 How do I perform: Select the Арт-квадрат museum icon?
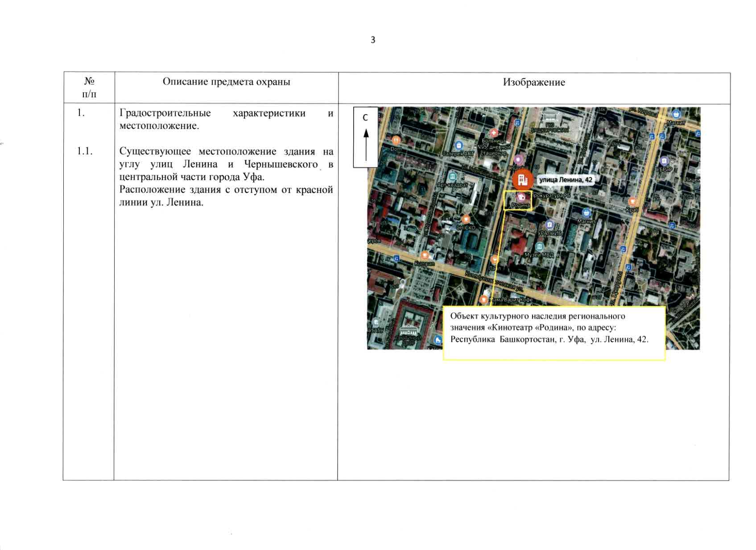(453, 177)
